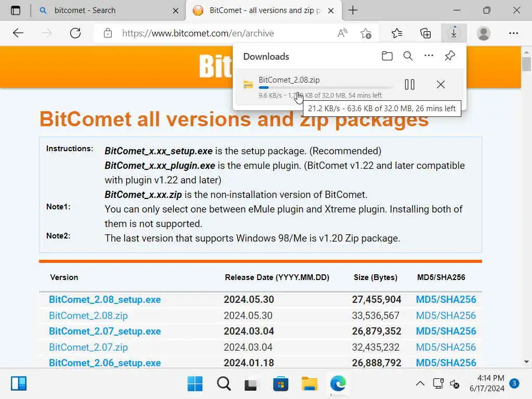532x399 pixels.
Task: Go back to the previous page
Action: [18, 33]
